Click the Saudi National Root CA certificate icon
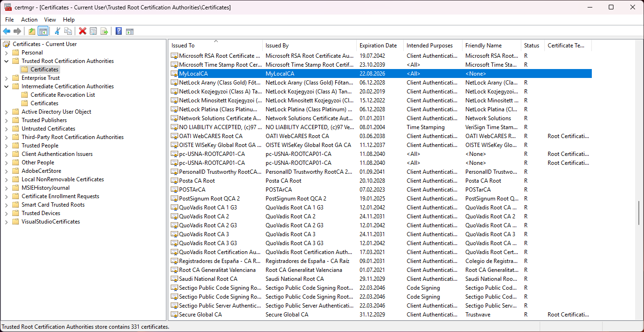Image resolution: width=644 pixels, height=332 pixels. point(174,279)
